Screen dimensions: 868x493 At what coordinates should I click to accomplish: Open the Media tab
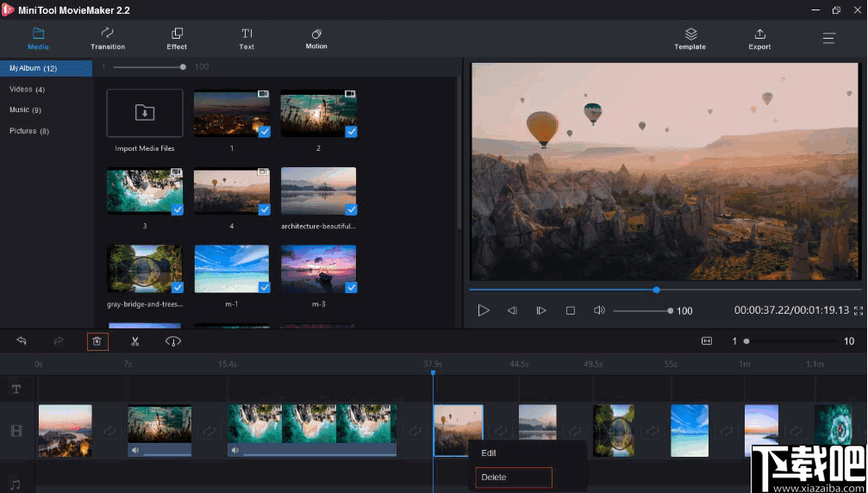[x=38, y=39]
